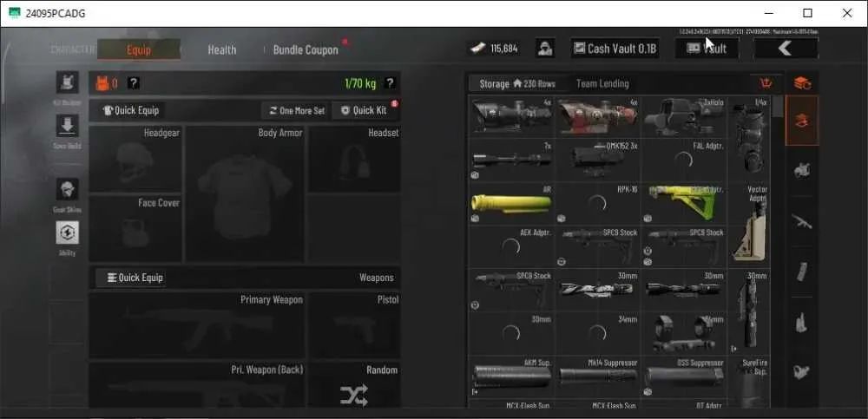The width and height of the screenshot is (868, 419).
Task: Select the top orange boxes category icon
Action: (802, 83)
